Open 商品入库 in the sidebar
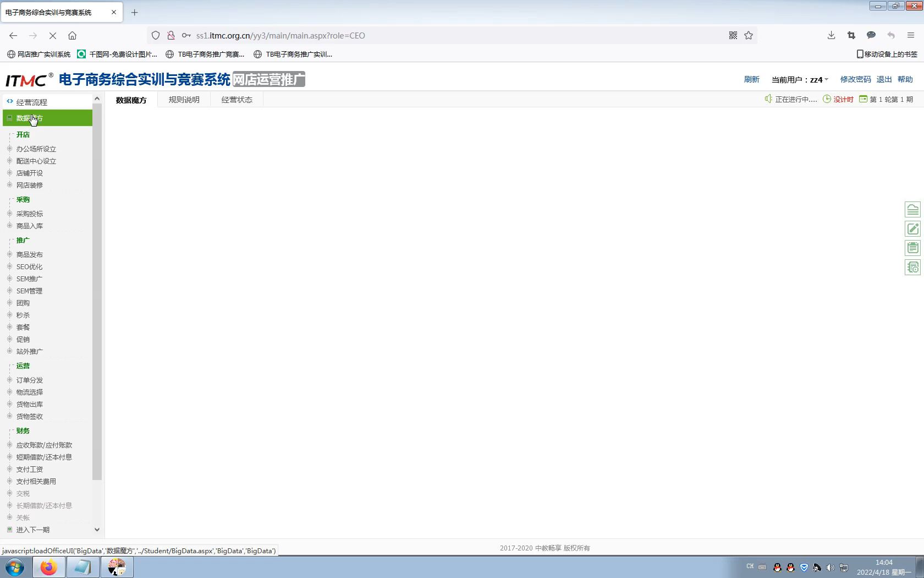The width and height of the screenshot is (924, 578). tap(30, 226)
